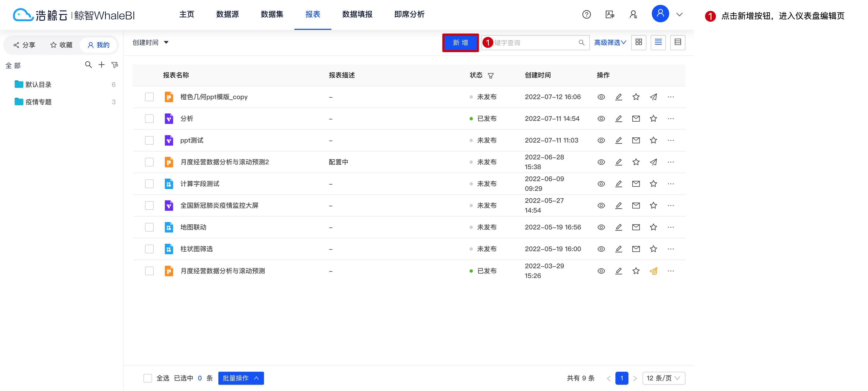Preview the 橙色几何ppt模版_copy report

601,97
